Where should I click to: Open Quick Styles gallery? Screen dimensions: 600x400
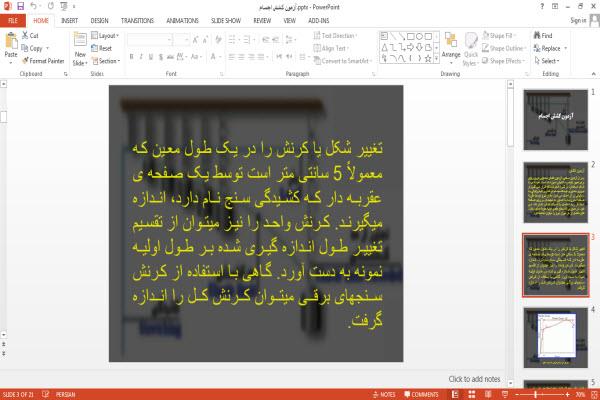(x=471, y=49)
